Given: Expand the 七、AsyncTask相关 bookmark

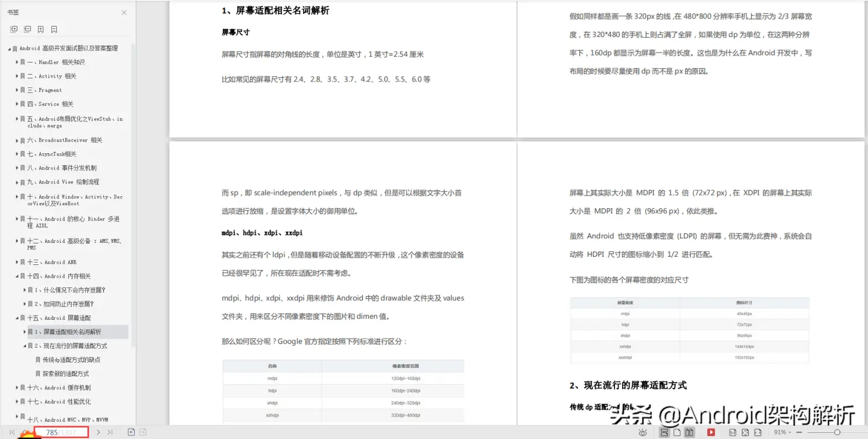Looking at the screenshot, I should pos(17,154).
